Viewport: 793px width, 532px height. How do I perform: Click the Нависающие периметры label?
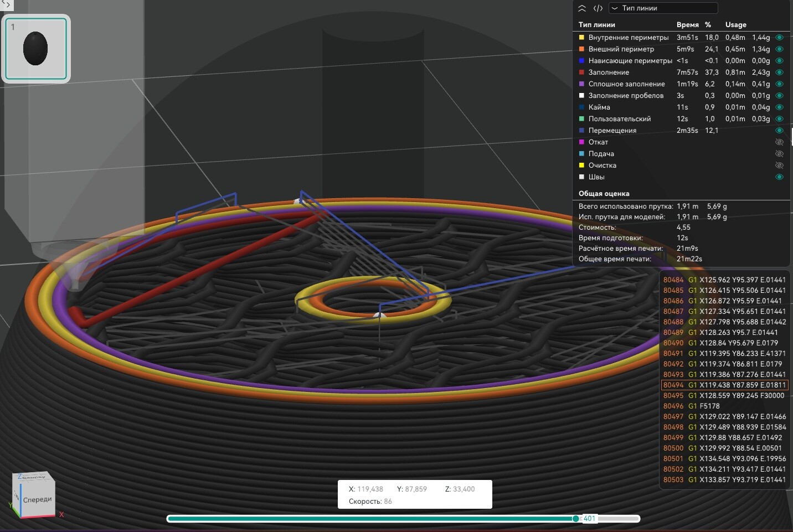pyautogui.click(x=630, y=61)
